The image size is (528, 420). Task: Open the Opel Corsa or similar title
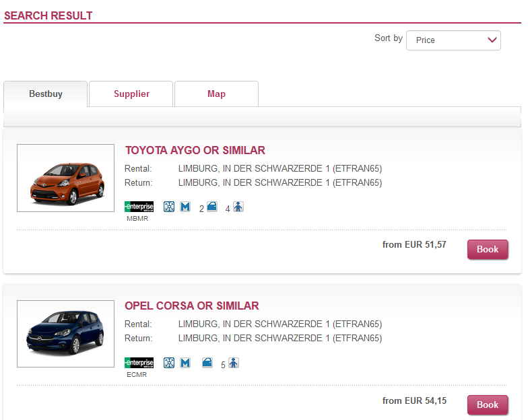pyautogui.click(x=192, y=306)
